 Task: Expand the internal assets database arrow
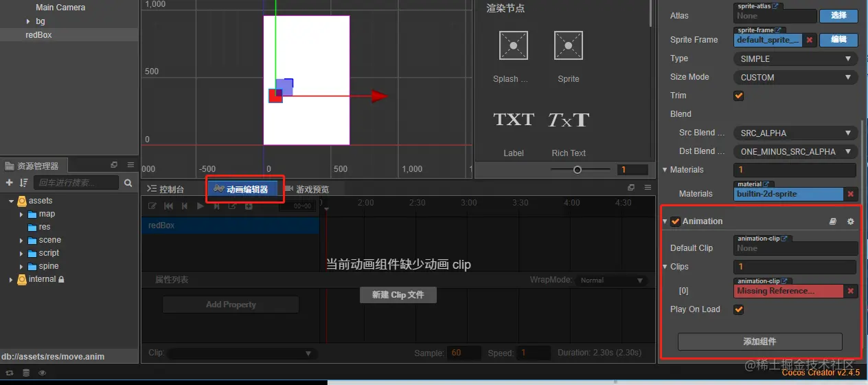[x=11, y=280]
